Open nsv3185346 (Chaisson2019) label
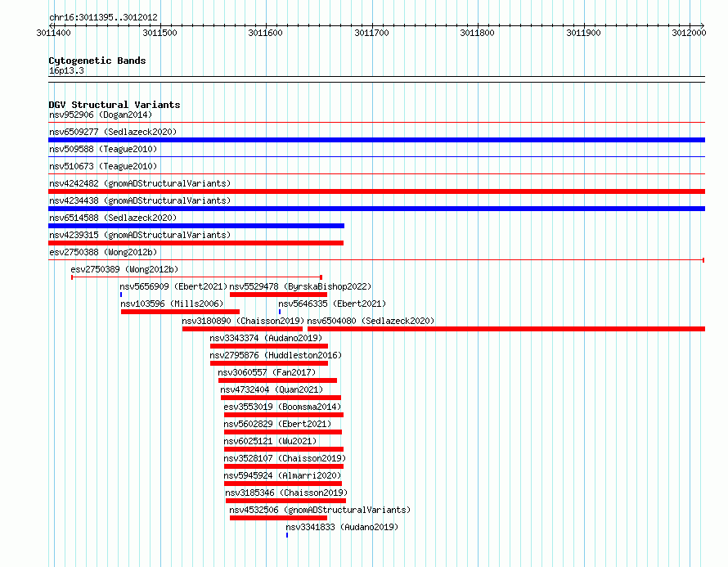 (286, 493)
